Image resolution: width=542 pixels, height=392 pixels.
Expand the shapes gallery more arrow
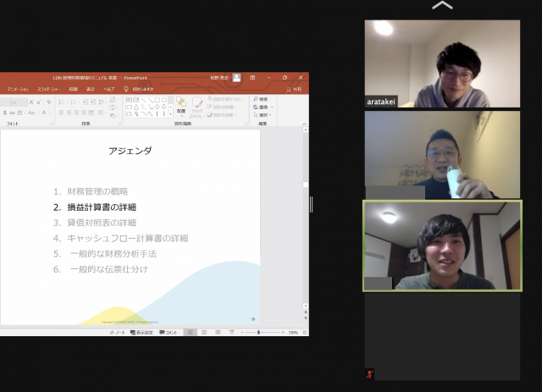[x=170, y=114]
